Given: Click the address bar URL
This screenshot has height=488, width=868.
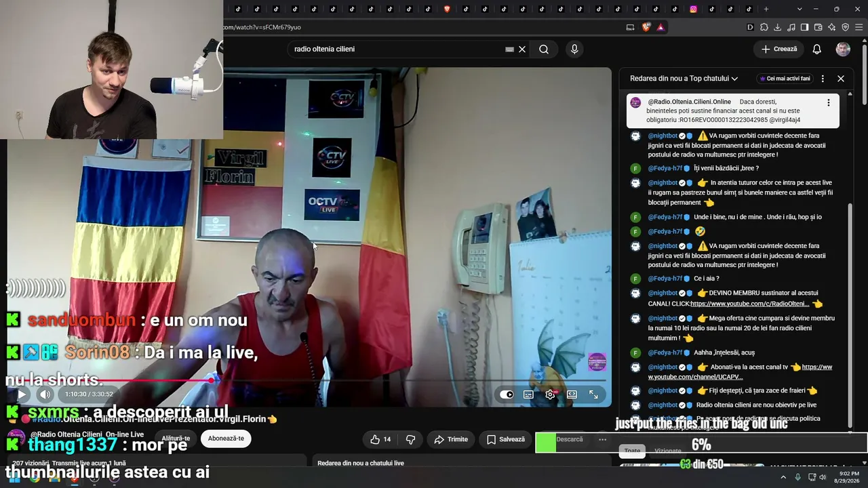Looking at the screenshot, I should tap(262, 27).
